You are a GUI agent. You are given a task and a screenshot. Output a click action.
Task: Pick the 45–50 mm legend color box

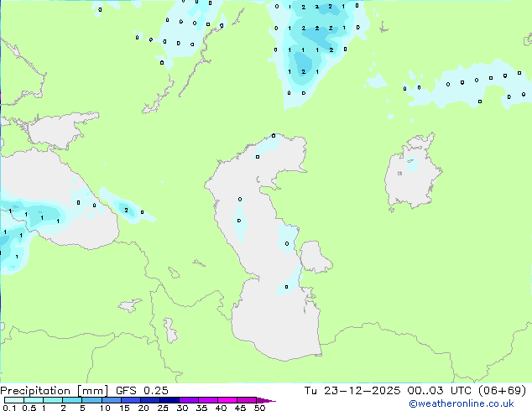click(x=247, y=400)
